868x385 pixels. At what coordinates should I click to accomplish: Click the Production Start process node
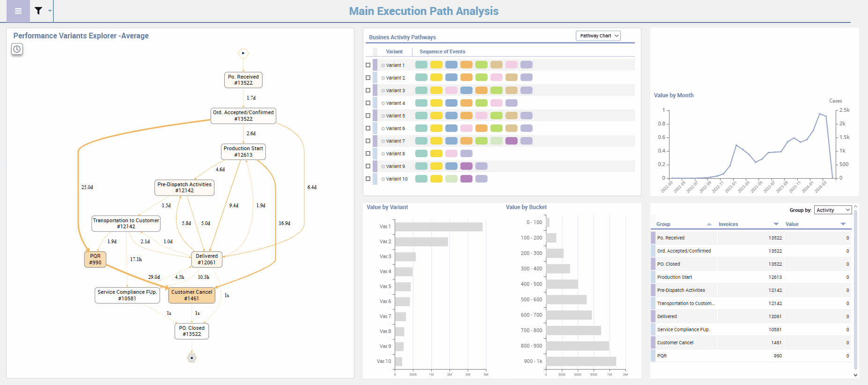click(x=243, y=152)
